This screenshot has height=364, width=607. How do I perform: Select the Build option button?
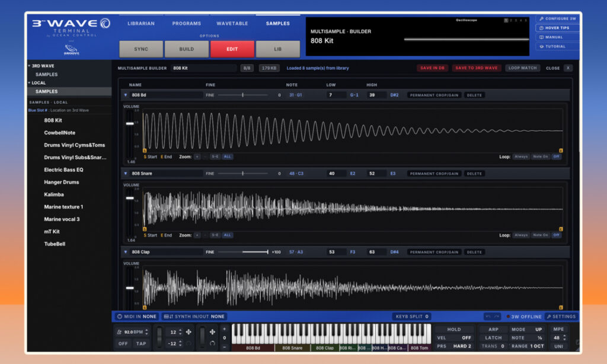[187, 49]
